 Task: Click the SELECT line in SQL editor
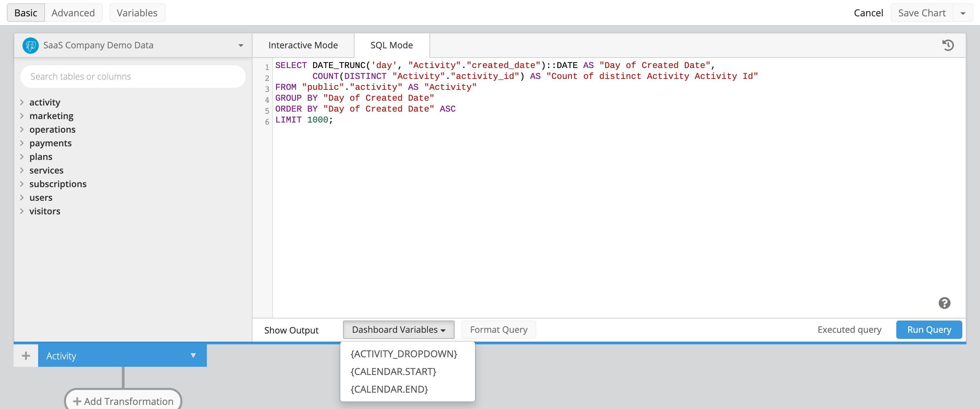coord(495,65)
